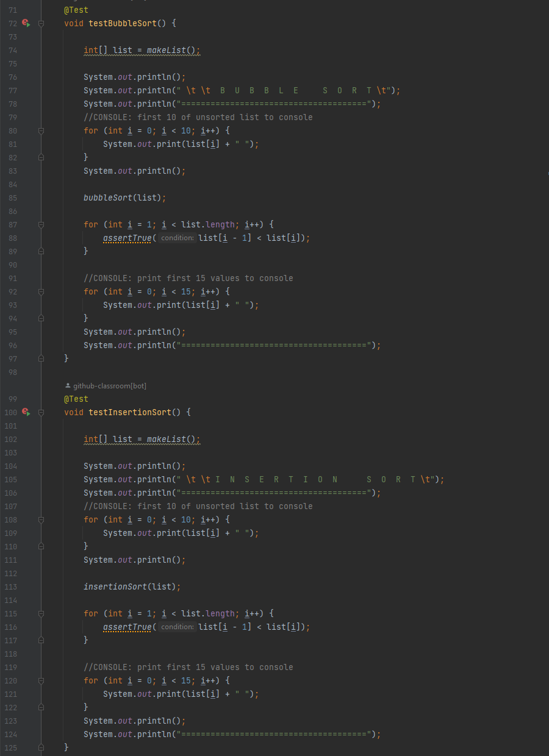Screen dimensions: 549x756
Task: Click the github-classroom[bot] author avatar icon
Action: [67, 385]
